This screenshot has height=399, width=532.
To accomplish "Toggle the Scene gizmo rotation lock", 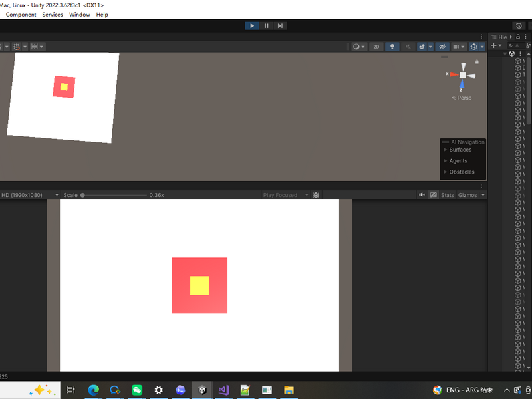I will (x=477, y=62).
